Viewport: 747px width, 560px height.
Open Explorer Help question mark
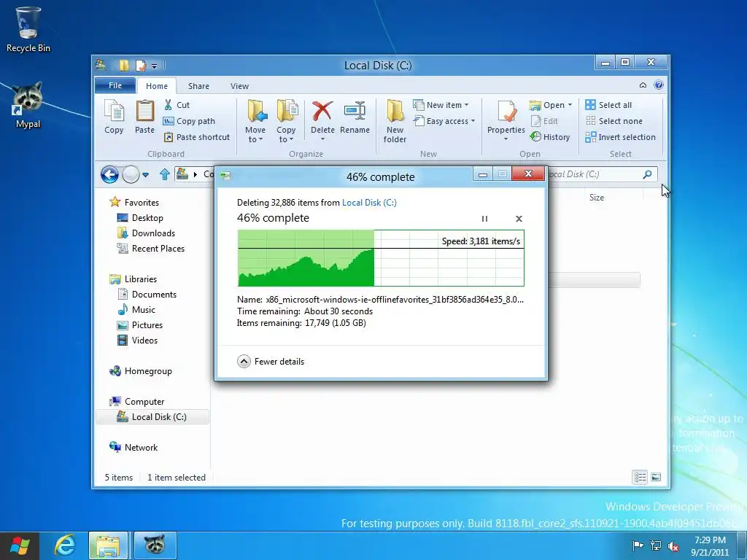tap(659, 85)
